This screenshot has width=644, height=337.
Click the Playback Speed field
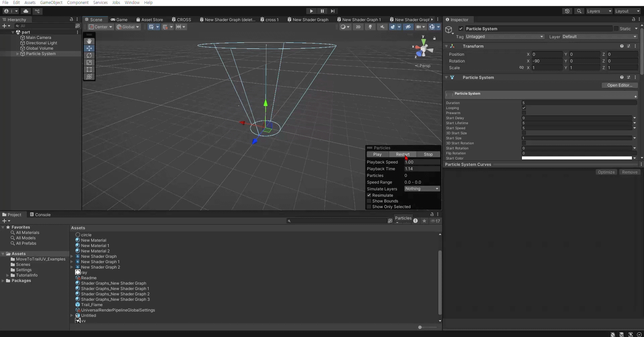coord(422,162)
